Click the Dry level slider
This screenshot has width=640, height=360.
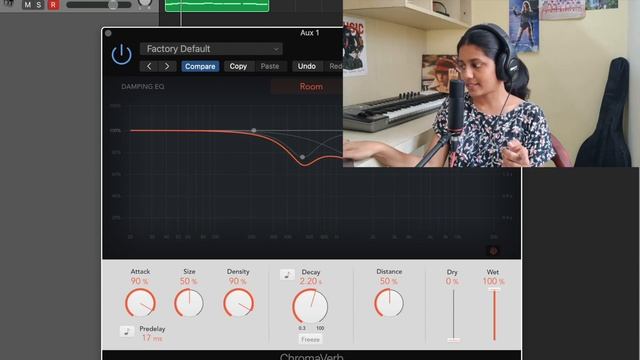pyautogui.click(x=453, y=314)
